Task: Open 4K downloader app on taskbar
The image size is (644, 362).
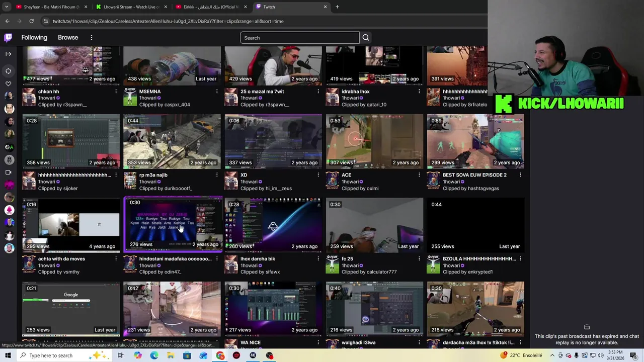Action: click(253, 355)
